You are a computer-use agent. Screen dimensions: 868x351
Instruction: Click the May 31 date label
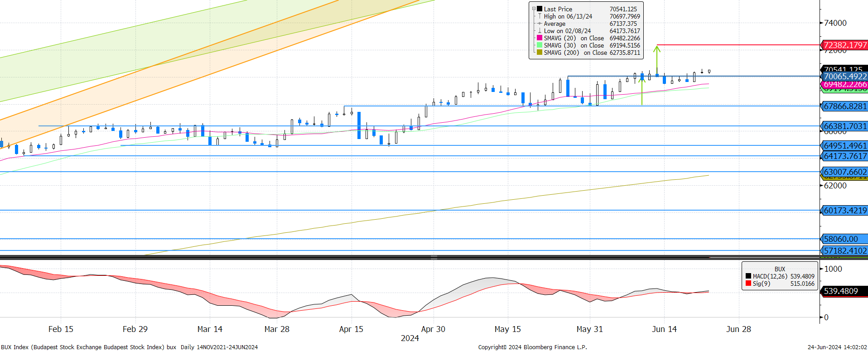(x=589, y=329)
